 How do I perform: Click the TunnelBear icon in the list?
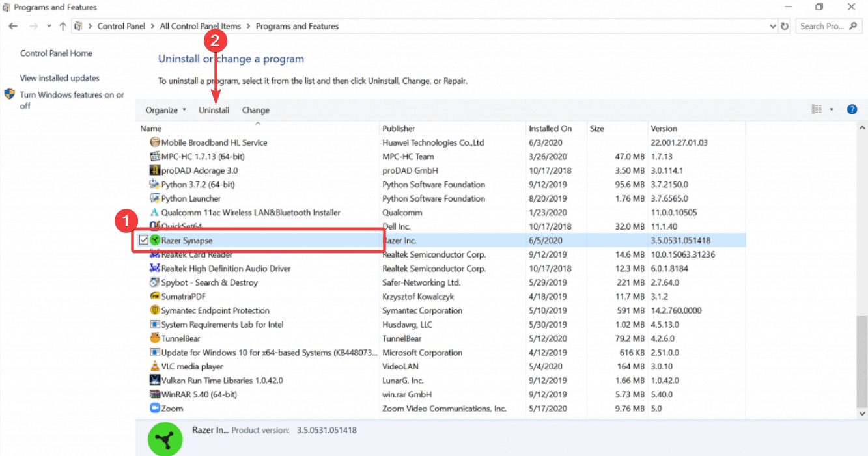coord(155,338)
